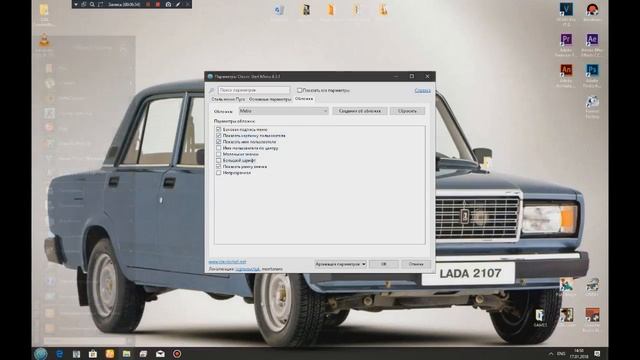
Task: Click the recorder toolbar zoom magnifier
Action: click(92, 4)
